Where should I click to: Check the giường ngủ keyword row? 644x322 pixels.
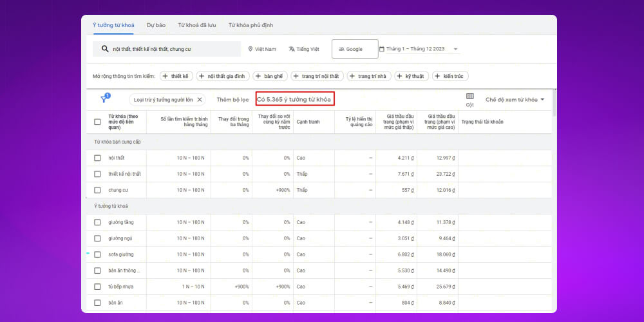(97, 238)
